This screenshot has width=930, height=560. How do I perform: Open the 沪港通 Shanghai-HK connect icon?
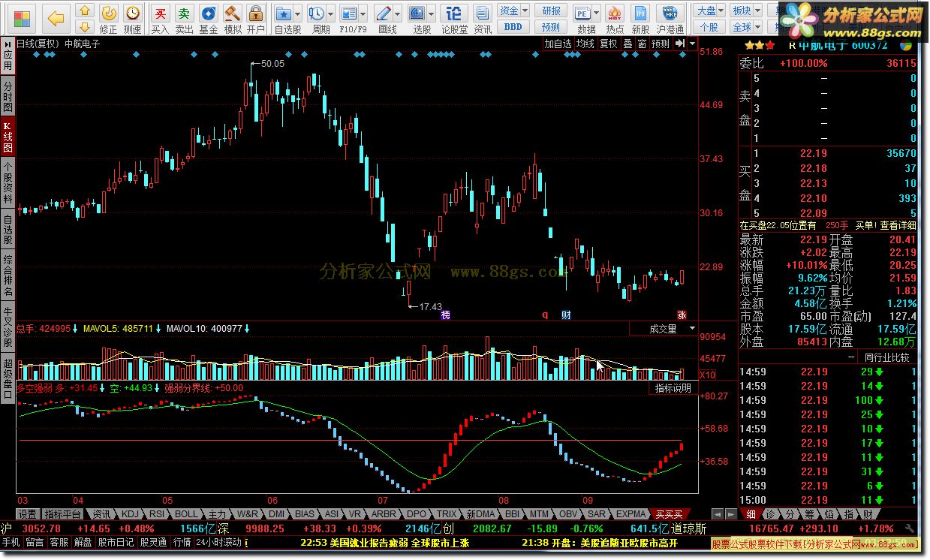point(670,19)
